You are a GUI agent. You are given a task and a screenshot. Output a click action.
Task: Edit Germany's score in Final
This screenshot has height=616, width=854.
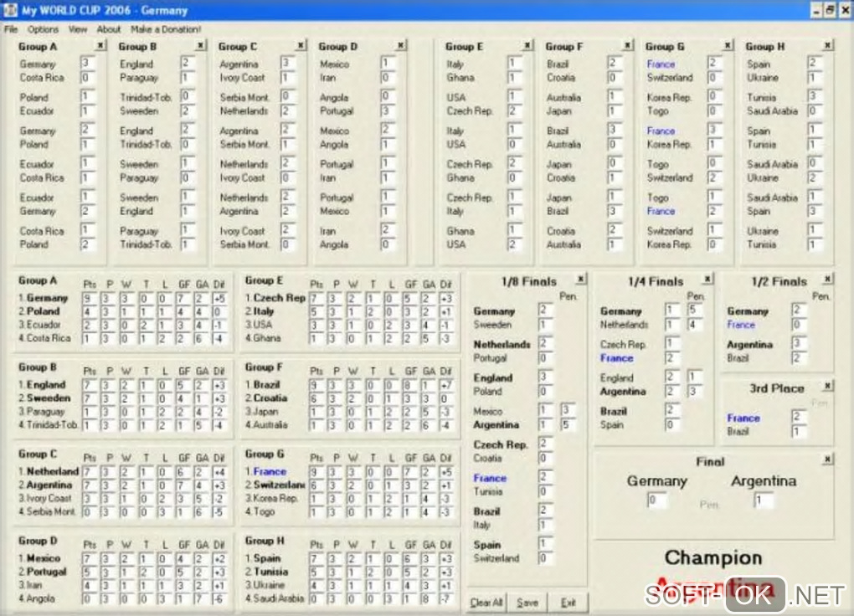coord(656,500)
